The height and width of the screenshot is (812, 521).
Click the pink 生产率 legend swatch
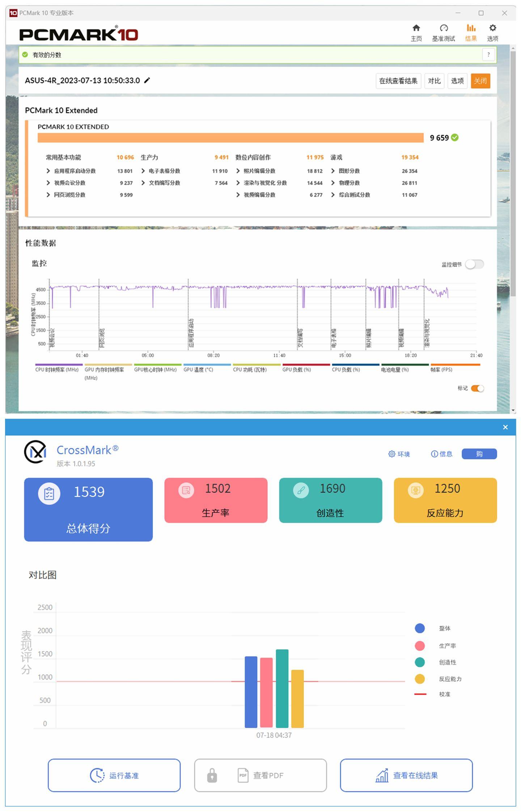[420, 646]
